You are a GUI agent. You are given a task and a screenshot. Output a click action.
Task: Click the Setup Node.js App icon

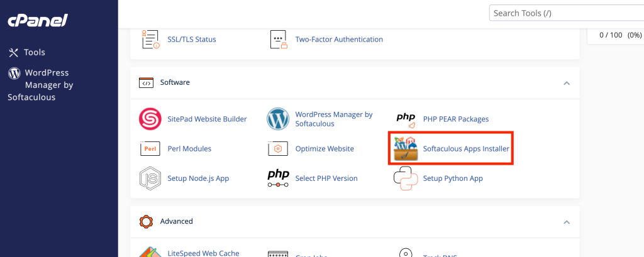(150, 178)
